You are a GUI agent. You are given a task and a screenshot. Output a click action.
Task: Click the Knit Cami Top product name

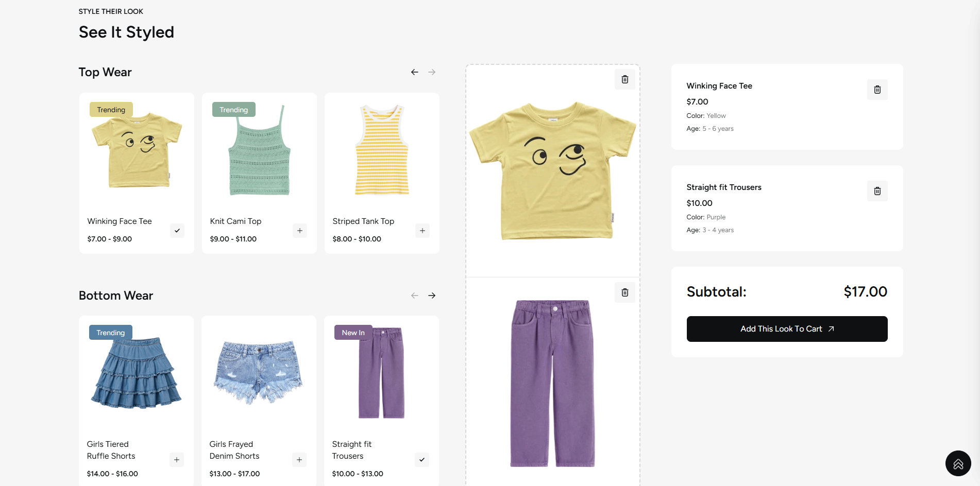point(236,221)
